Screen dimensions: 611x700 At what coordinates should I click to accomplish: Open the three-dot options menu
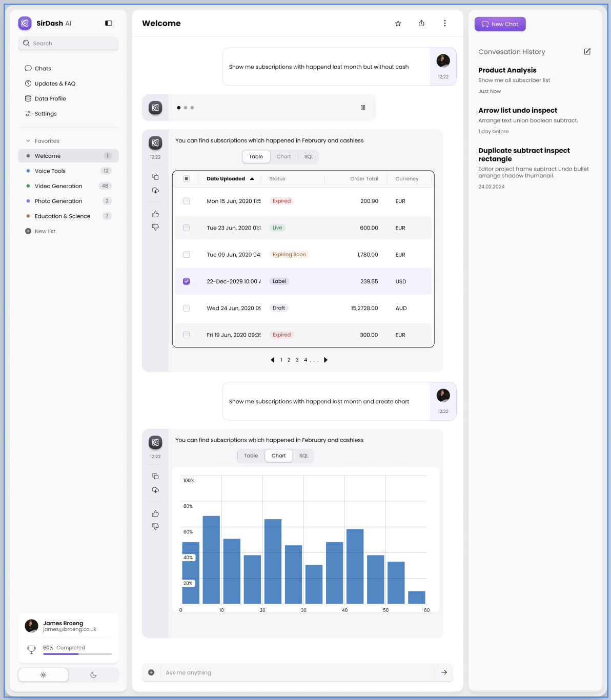pos(445,23)
